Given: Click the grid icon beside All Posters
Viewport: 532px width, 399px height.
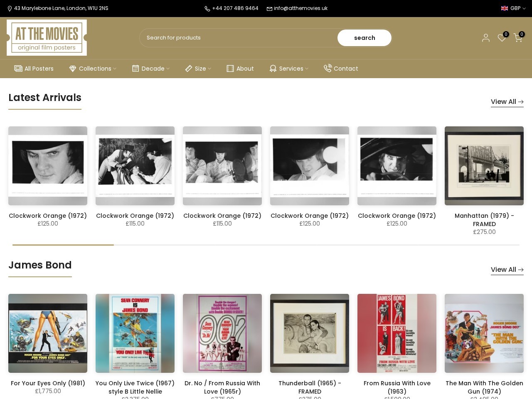Looking at the screenshot, I should point(18,68).
